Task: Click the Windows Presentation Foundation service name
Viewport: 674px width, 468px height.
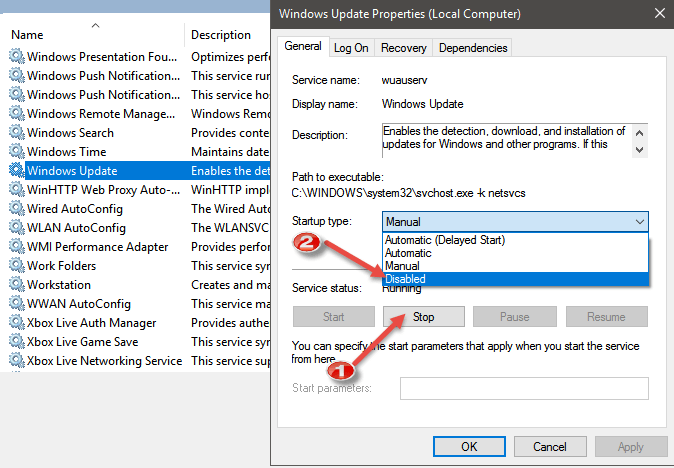Action: click(x=102, y=57)
